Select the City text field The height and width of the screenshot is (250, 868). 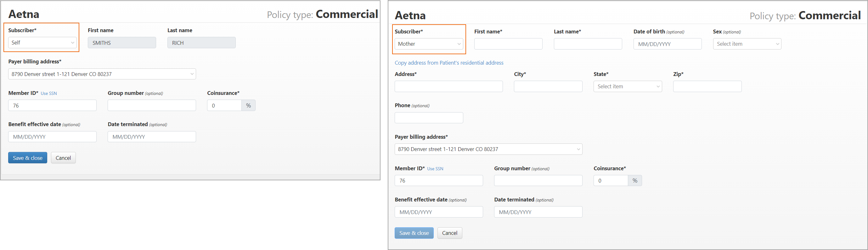tap(548, 86)
